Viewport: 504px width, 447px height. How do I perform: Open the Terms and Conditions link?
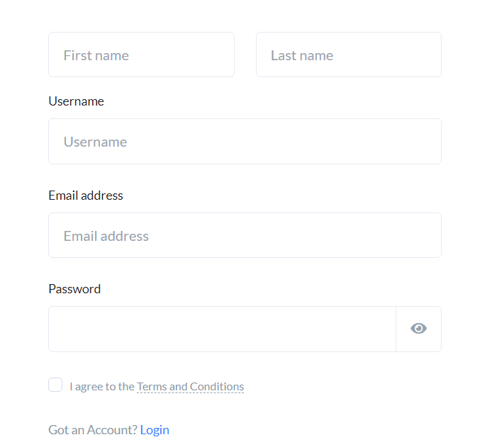click(x=190, y=387)
